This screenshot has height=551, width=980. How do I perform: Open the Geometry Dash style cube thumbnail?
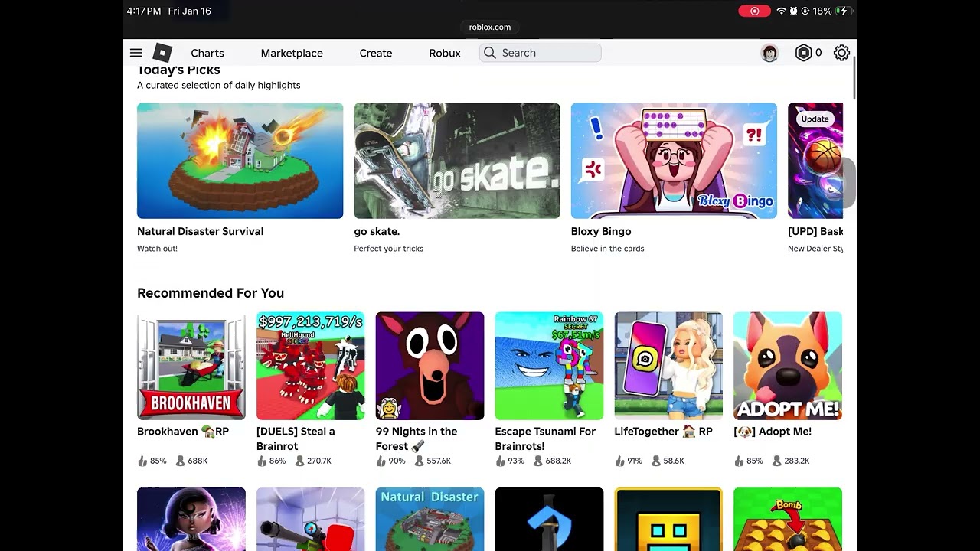click(x=668, y=519)
